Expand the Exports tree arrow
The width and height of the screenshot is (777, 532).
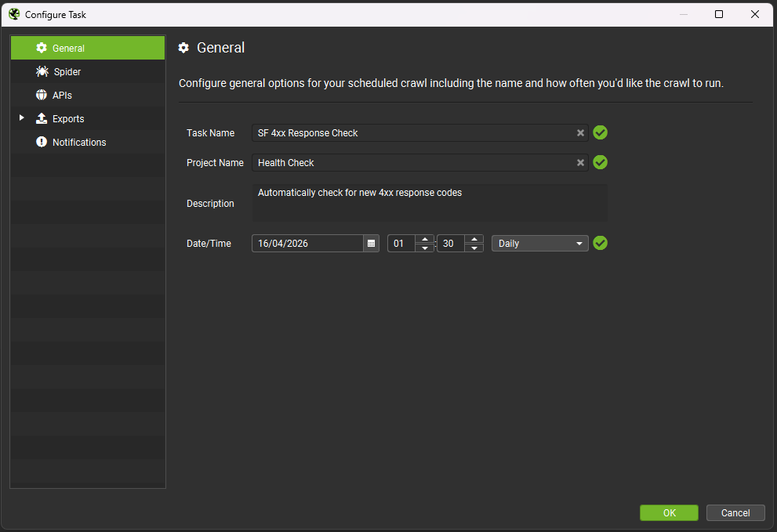(22, 118)
